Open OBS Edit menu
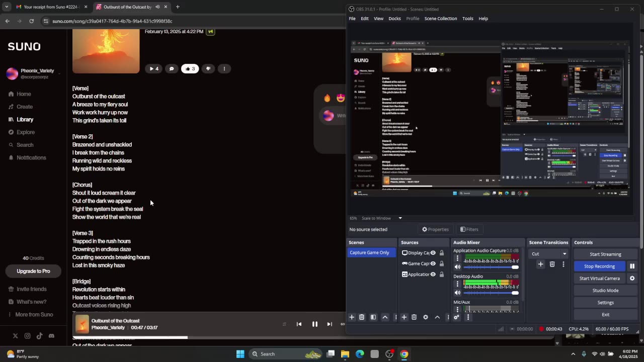The image size is (644, 362). 365,19
